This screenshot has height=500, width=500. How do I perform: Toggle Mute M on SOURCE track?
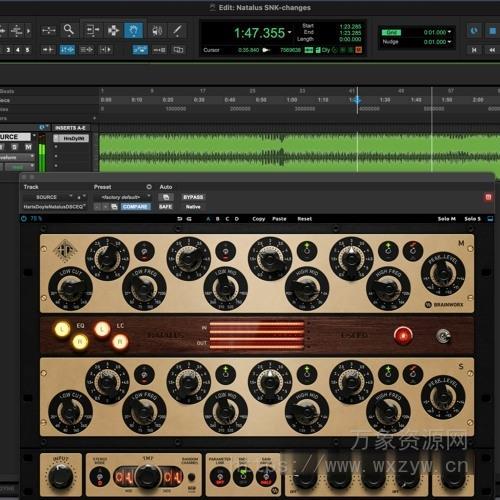(28, 147)
